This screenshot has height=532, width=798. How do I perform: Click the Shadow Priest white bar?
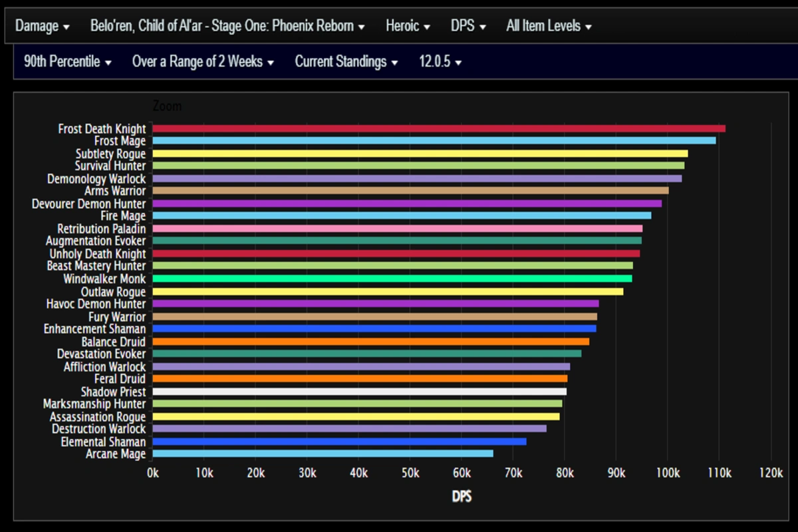pyautogui.click(x=360, y=392)
